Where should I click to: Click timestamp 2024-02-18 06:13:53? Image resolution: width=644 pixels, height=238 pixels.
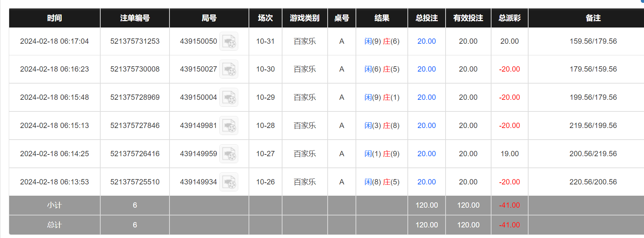54,182
